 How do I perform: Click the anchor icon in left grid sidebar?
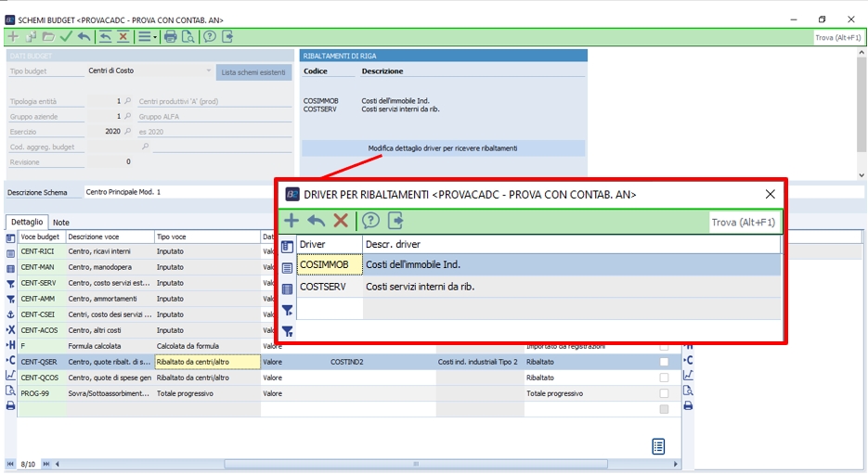pos(10,314)
